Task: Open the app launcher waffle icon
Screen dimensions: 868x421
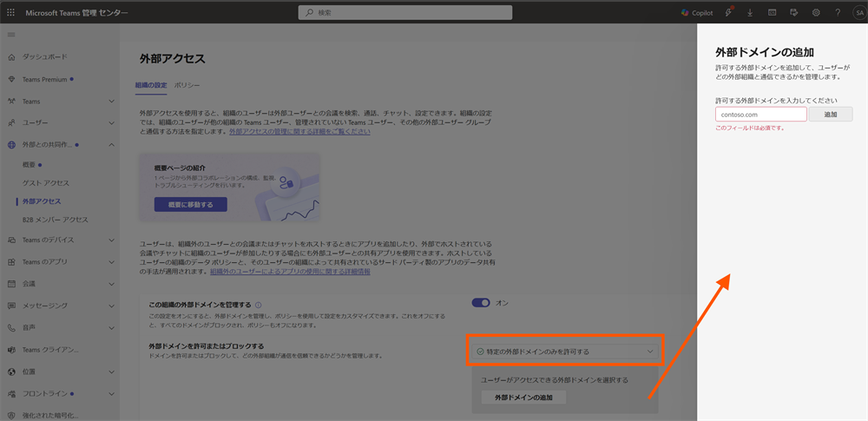Action: [10, 12]
